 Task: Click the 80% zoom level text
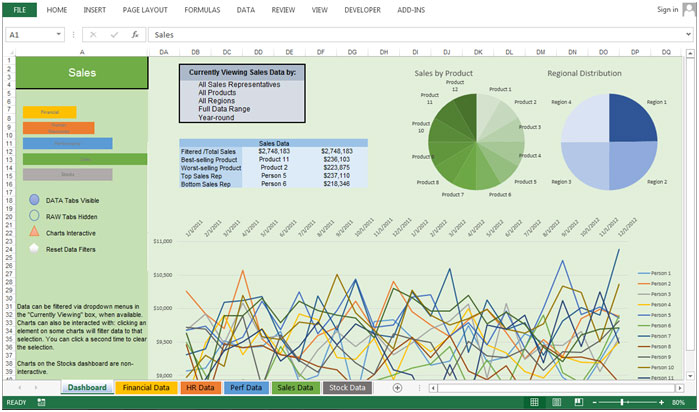(678, 403)
